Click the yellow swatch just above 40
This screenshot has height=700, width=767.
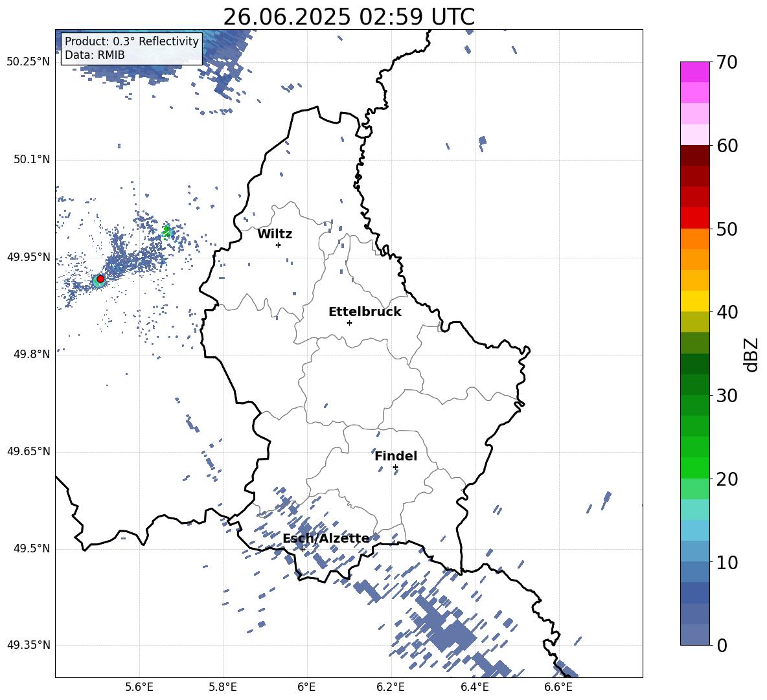695,301
